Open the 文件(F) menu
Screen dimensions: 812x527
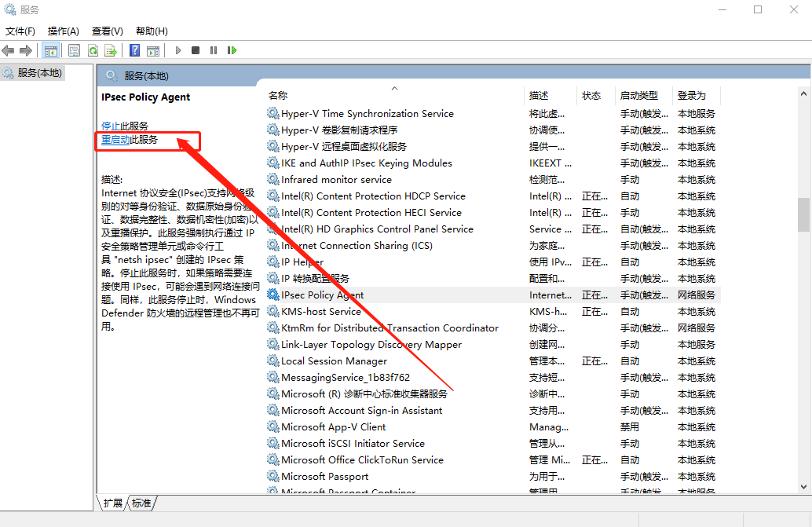(20, 31)
